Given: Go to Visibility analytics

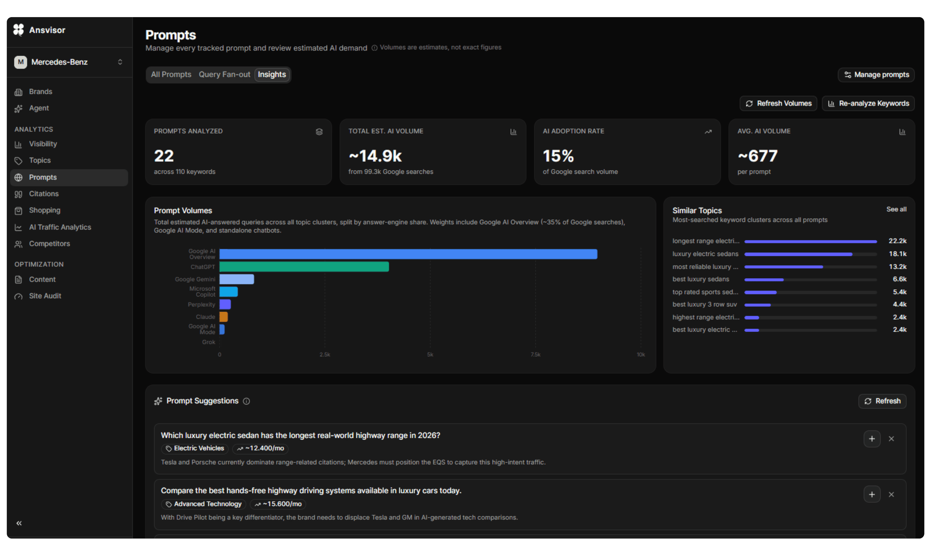Looking at the screenshot, I should coord(69,144).
